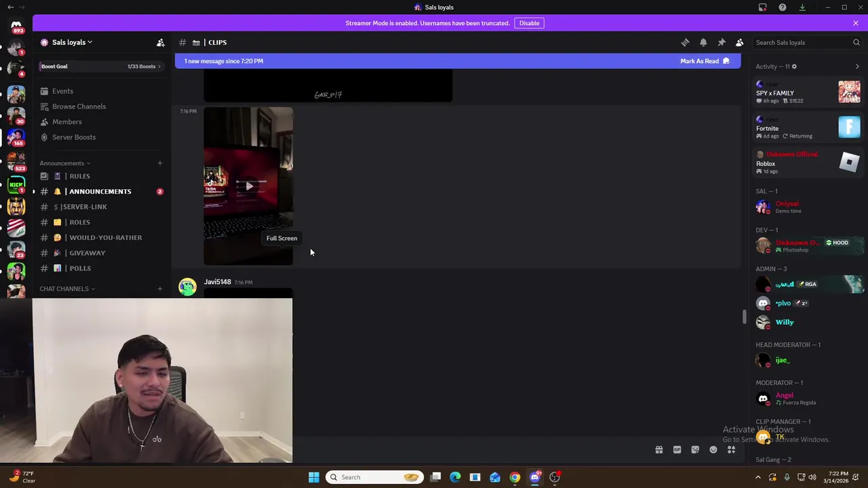Open Javi5148's profile from the username

[217, 282]
